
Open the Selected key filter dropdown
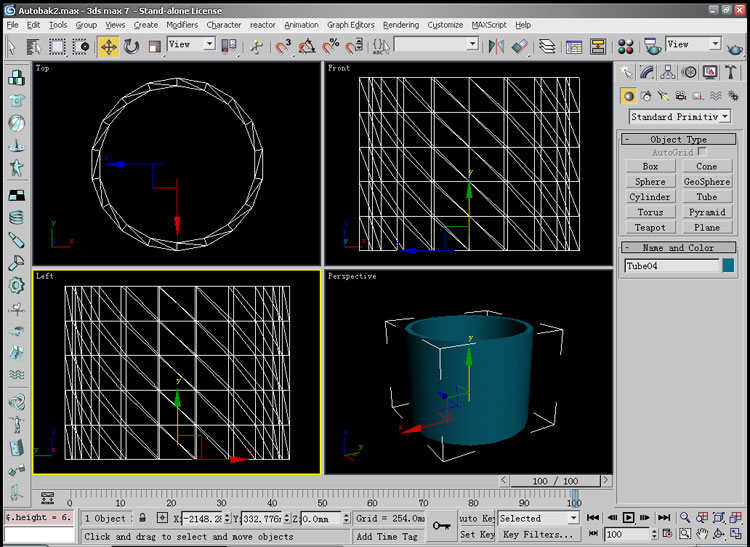click(x=572, y=518)
